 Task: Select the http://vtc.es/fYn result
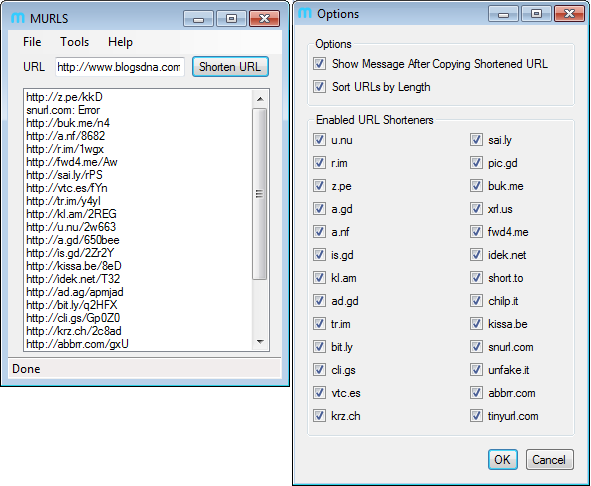point(67,188)
